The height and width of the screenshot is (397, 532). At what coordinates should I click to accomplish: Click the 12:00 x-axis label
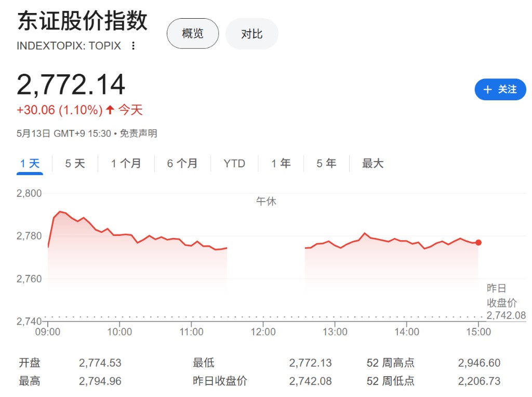coord(263,332)
